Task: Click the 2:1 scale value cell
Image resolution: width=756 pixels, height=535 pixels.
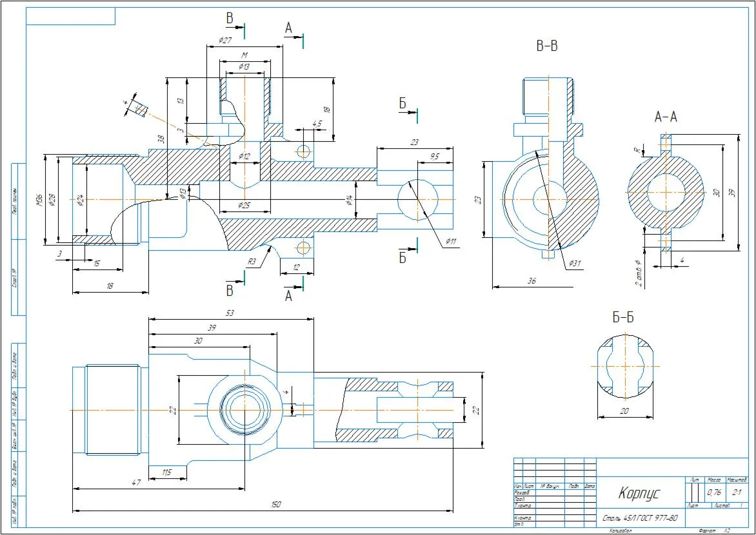Action: (736, 492)
